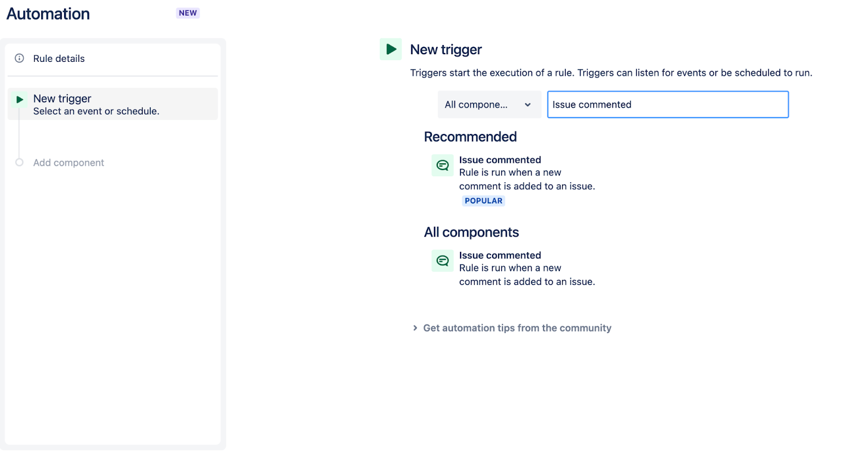The height and width of the screenshot is (465, 868).
Task: Click the large green trigger play icon
Action: pos(391,49)
